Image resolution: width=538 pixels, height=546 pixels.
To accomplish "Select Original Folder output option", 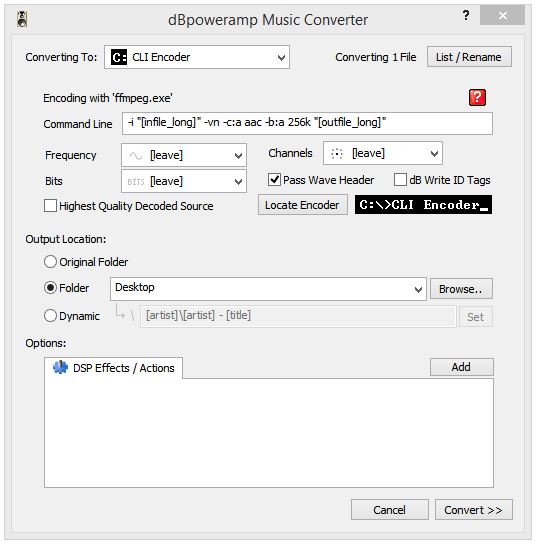I will tap(50, 262).
